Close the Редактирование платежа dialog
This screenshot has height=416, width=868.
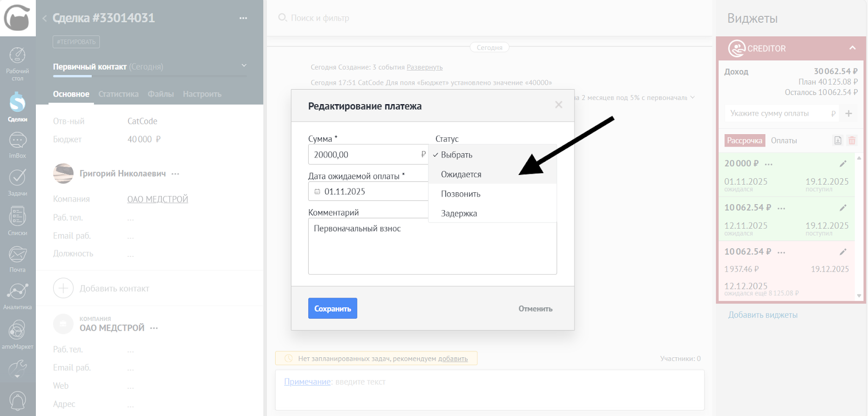click(558, 105)
